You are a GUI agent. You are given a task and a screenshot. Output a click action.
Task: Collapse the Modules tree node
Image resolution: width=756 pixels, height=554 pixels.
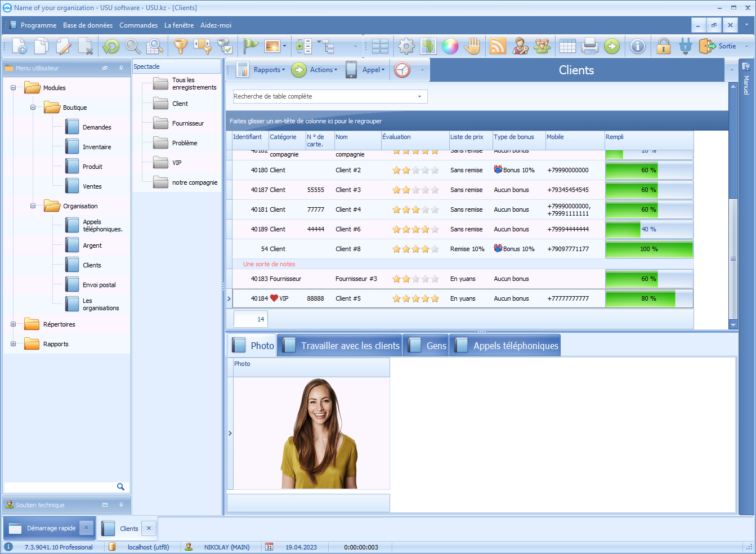click(13, 88)
